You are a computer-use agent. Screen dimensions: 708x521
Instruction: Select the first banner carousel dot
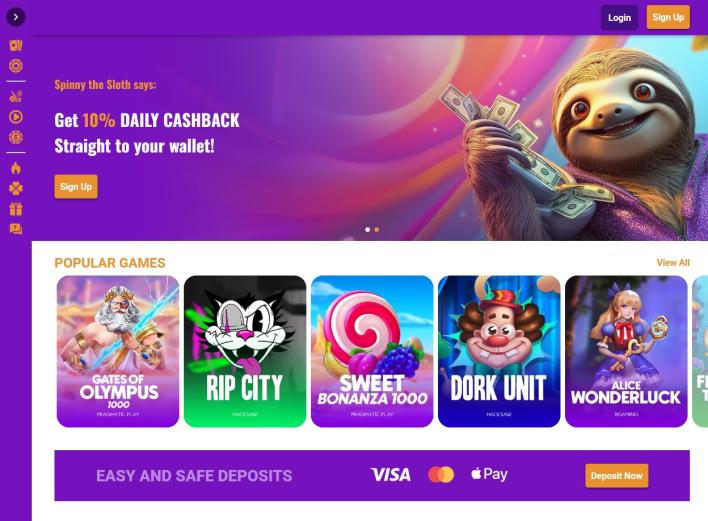point(368,230)
